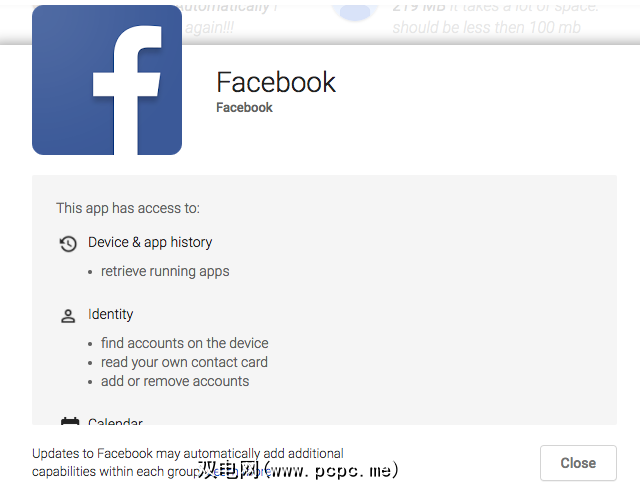Click the 'find accounts on the device' permission
Viewport: 640px width, 493px height.
(x=184, y=343)
